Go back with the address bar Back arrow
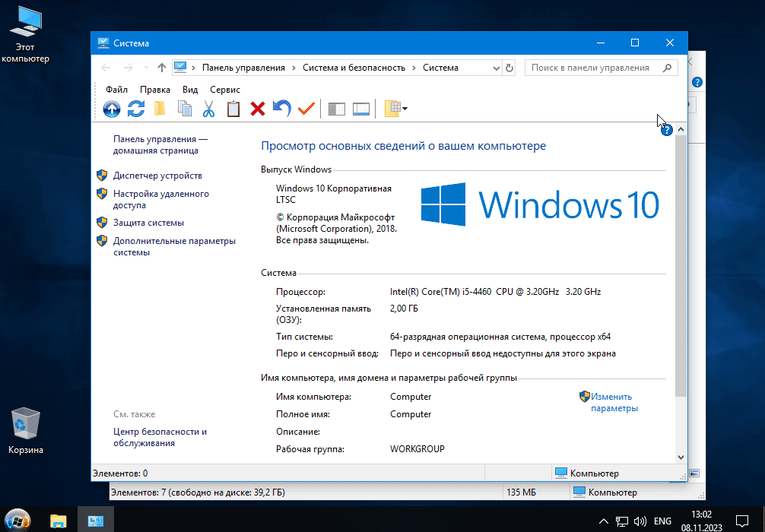 click(106, 68)
